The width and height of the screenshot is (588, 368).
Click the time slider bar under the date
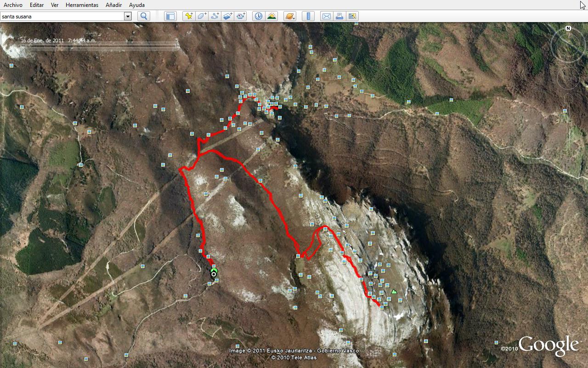(97, 46)
